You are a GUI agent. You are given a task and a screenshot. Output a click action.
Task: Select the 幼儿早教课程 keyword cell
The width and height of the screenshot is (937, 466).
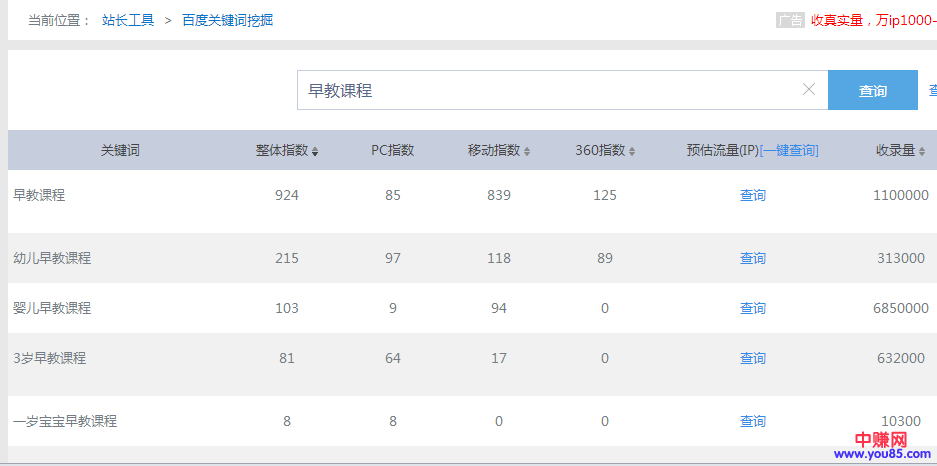[x=52, y=258]
